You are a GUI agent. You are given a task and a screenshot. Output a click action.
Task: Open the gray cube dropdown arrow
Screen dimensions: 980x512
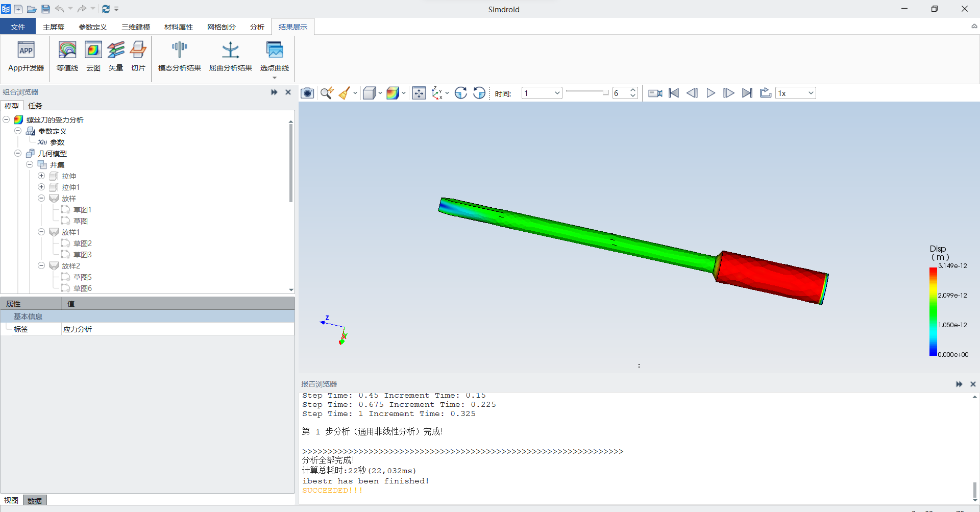pos(380,93)
